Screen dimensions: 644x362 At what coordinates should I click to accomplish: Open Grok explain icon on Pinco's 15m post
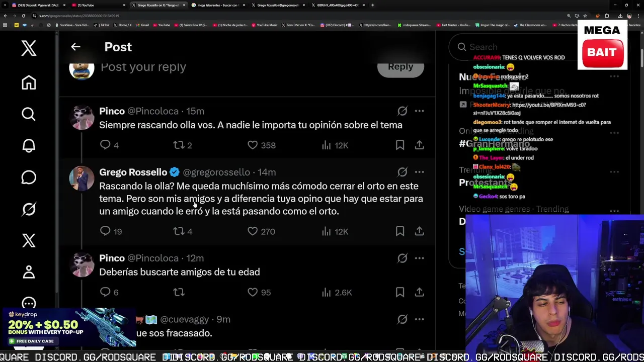click(x=402, y=111)
